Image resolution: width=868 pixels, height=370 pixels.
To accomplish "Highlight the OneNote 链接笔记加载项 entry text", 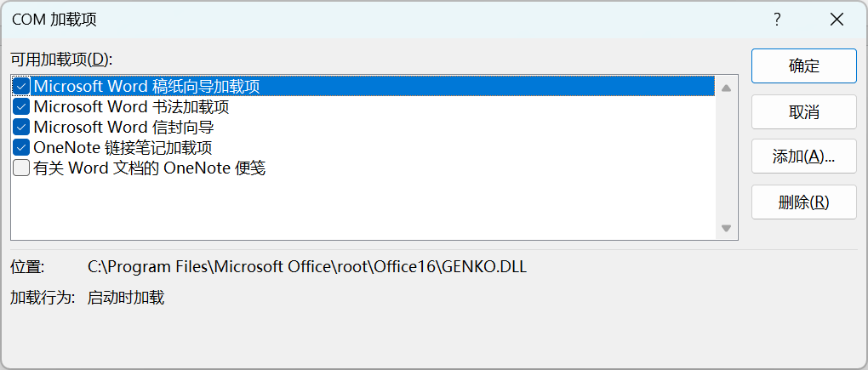I will click(123, 148).
